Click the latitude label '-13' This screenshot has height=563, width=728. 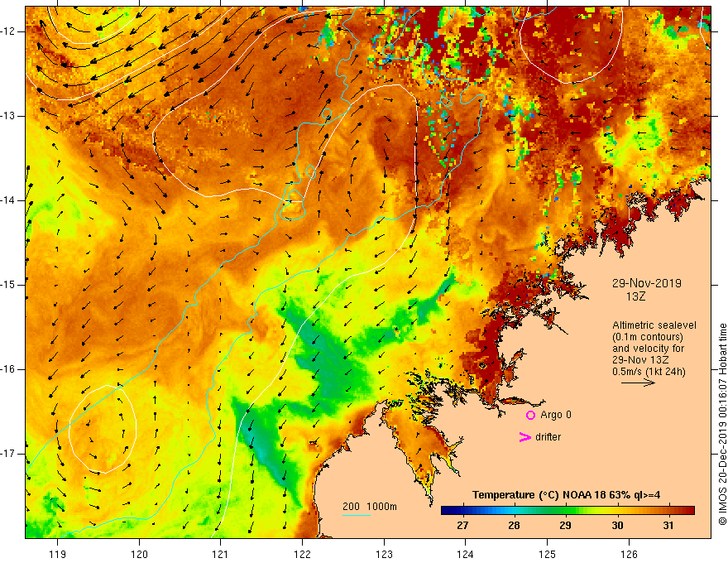pyautogui.click(x=8, y=116)
